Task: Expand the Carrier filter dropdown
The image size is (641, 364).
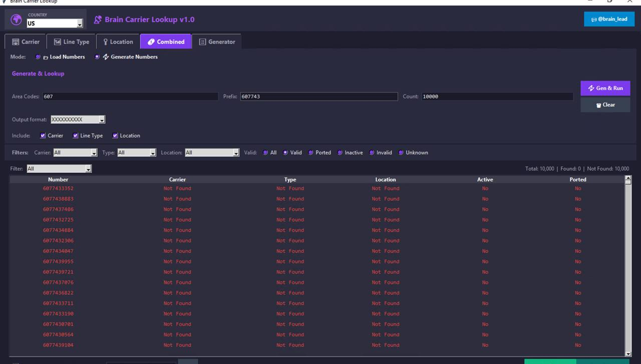Action: [x=75, y=153]
